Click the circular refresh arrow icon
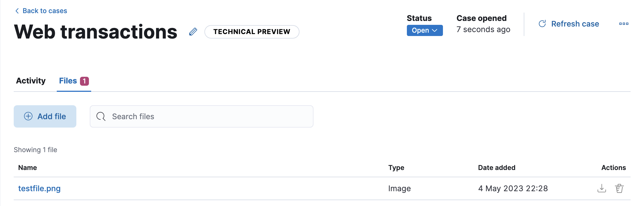644x206 pixels. pyautogui.click(x=542, y=24)
